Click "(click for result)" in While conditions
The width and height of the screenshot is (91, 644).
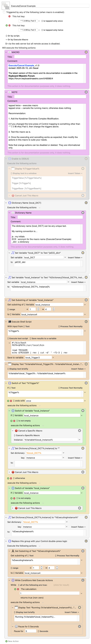pos(61,585)
